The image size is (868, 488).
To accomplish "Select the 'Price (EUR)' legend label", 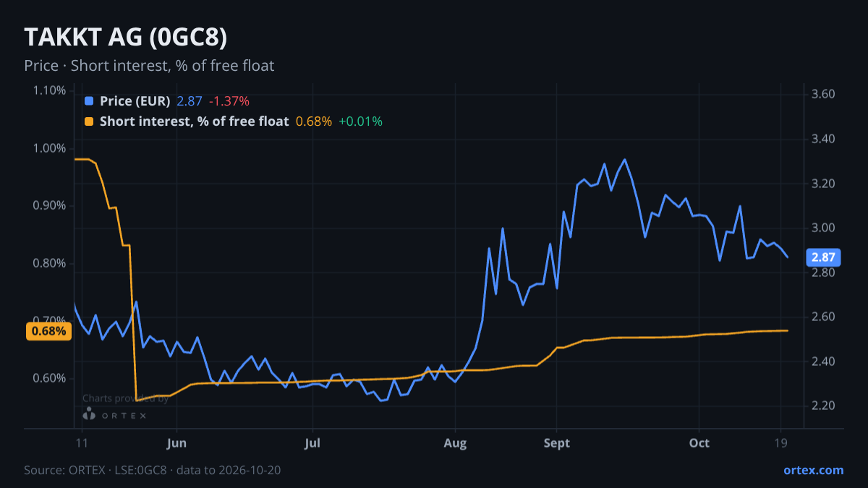I will point(135,101).
